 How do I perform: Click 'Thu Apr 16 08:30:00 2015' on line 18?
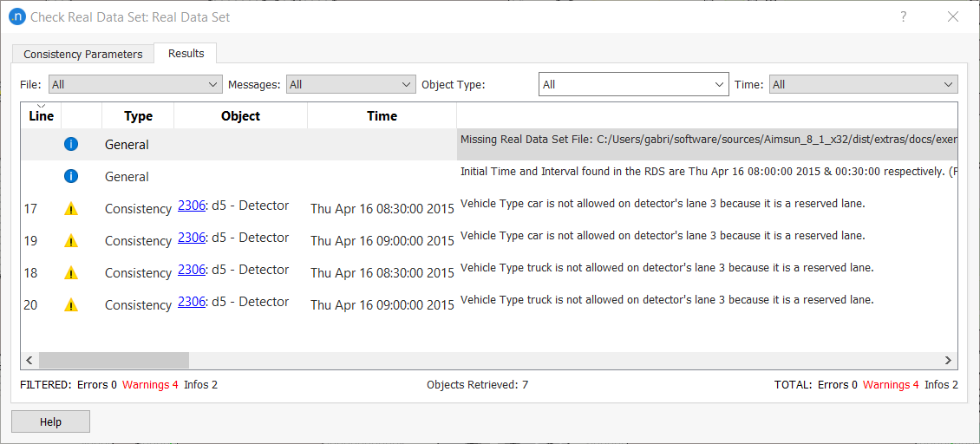(382, 272)
